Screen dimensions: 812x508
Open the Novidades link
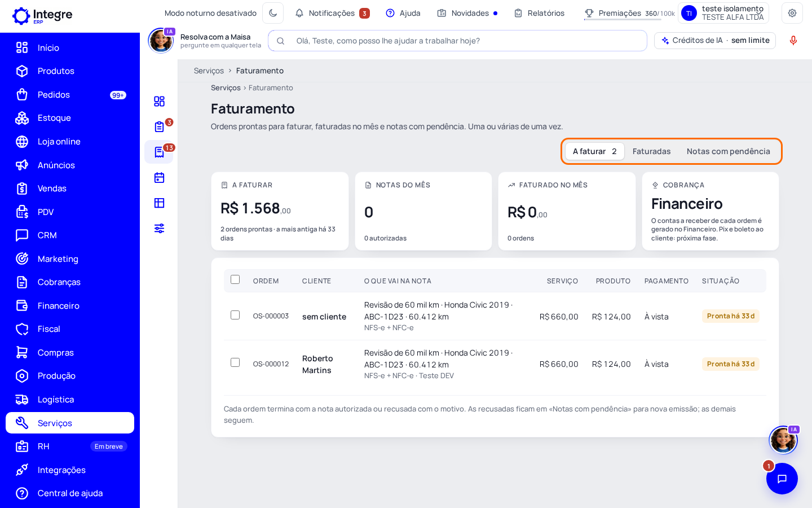pos(467,13)
